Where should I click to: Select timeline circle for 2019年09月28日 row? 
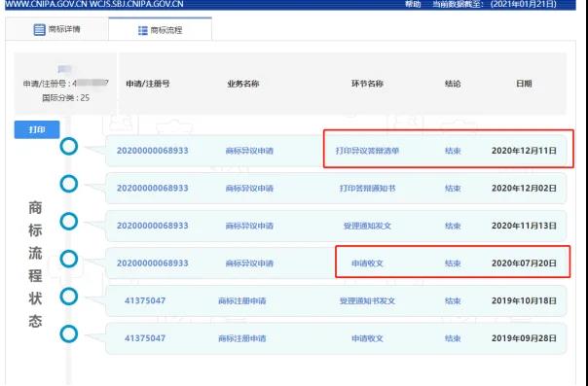coord(69,333)
